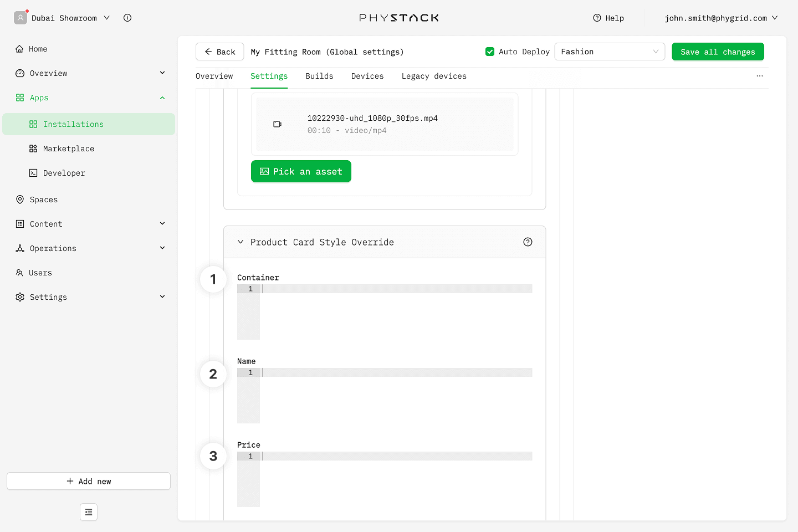This screenshot has height=532, width=798.
Task: Click the 00:10 - video/mp4 details text
Action: pos(347,130)
